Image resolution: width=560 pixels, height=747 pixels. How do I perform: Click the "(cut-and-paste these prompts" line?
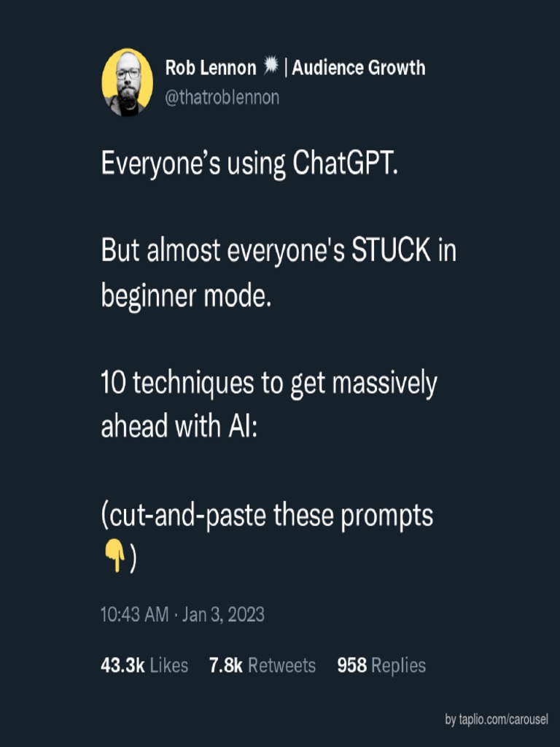click(x=267, y=515)
